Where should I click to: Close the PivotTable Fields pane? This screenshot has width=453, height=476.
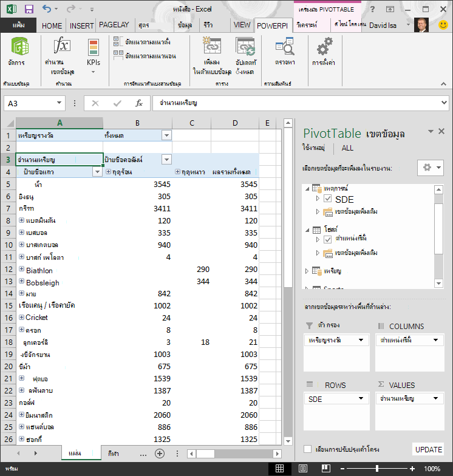coord(441,131)
